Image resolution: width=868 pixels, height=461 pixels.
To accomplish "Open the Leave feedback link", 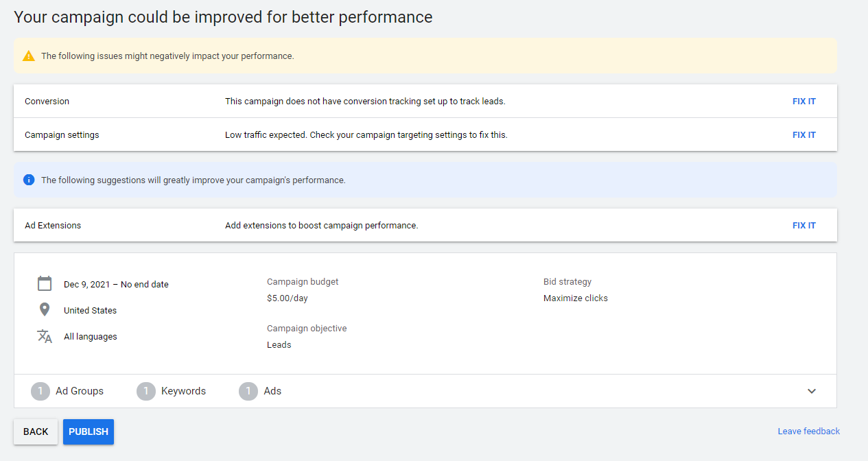I will pos(808,432).
